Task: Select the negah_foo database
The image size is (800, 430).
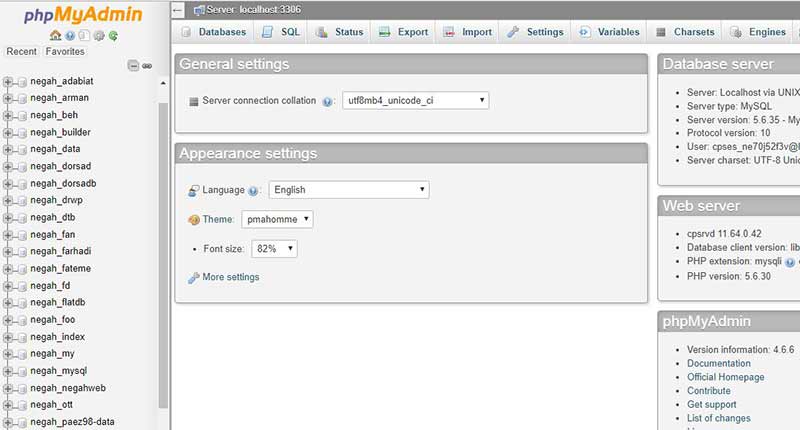Action: 53,319
